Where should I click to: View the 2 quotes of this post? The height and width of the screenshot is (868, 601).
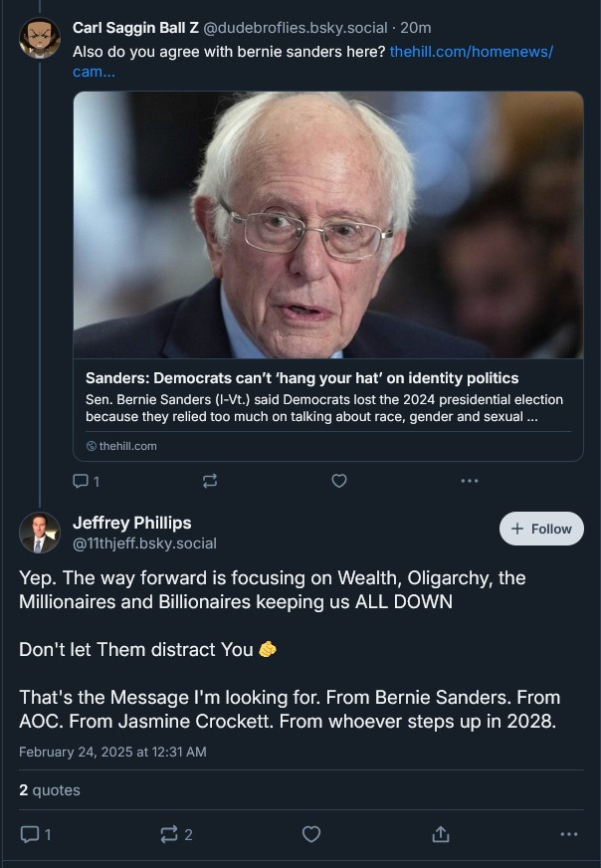coord(49,790)
